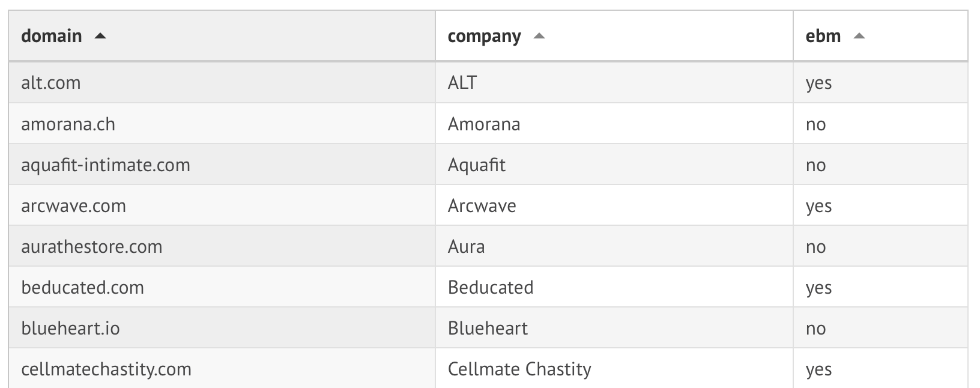Click the domain column sort arrow
This screenshot has height=388, width=980.
(100, 36)
